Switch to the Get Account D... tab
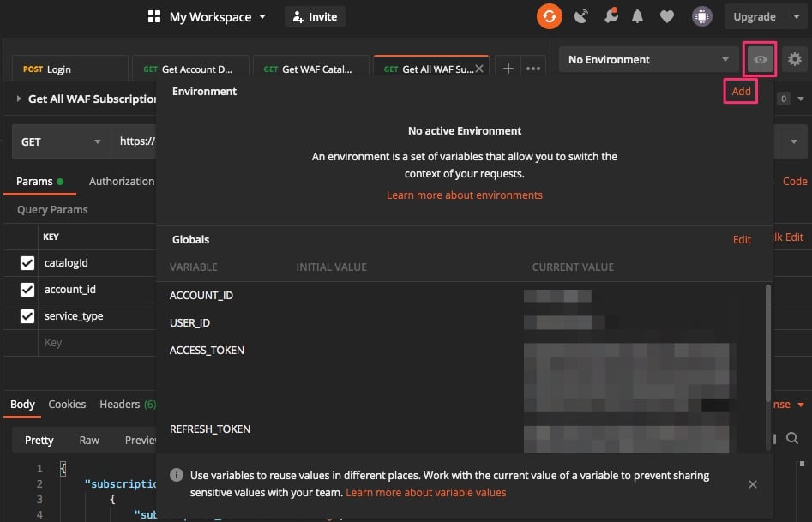This screenshot has height=522, width=812. [190, 69]
